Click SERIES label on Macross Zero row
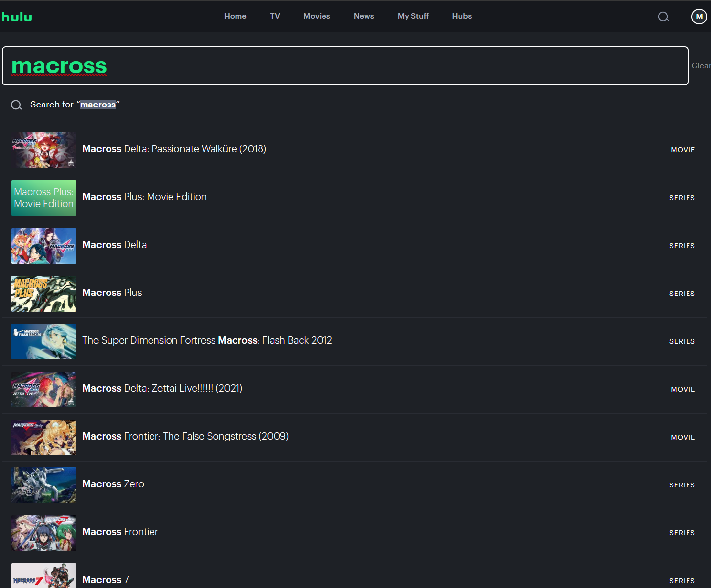 [x=682, y=485]
